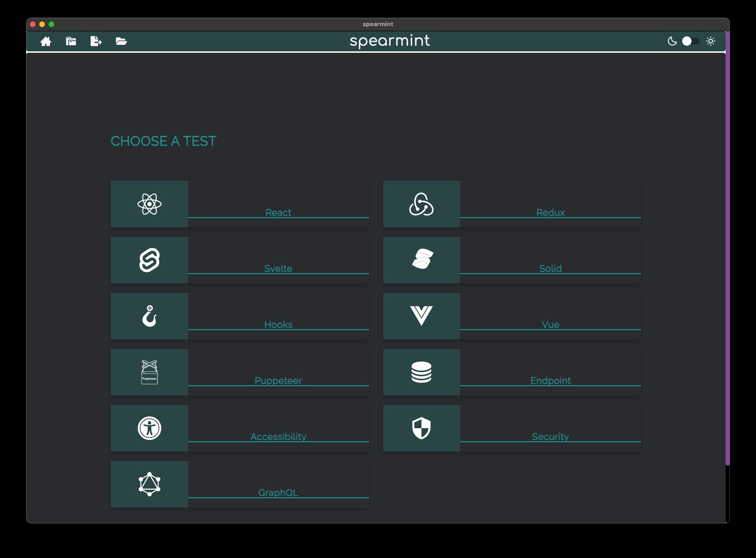The width and height of the screenshot is (756, 558).
Task: Click the sun light mode icon
Action: [x=711, y=41]
